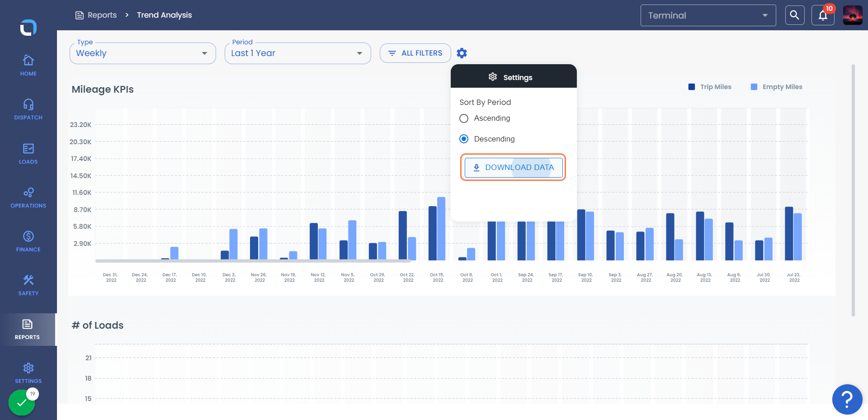Image resolution: width=868 pixels, height=420 pixels.
Task: Click the chart horizontal scrollbar
Action: tap(253, 261)
